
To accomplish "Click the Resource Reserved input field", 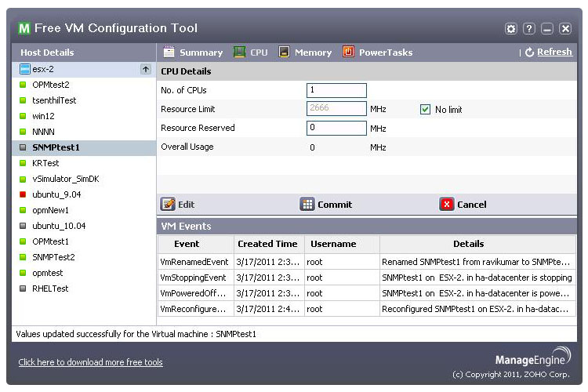I will coord(336,128).
